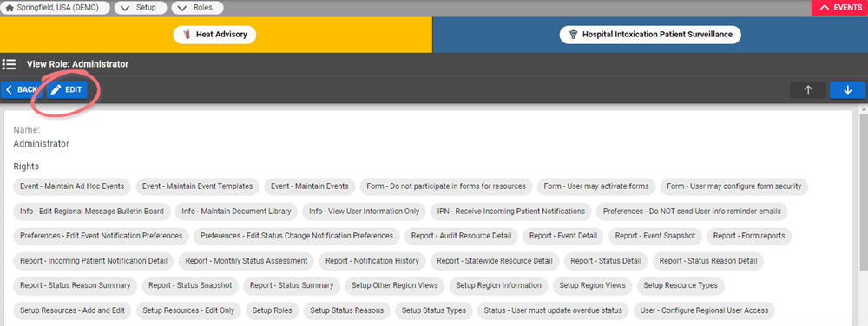Click Setup Other Region Views chip

pos(395,285)
